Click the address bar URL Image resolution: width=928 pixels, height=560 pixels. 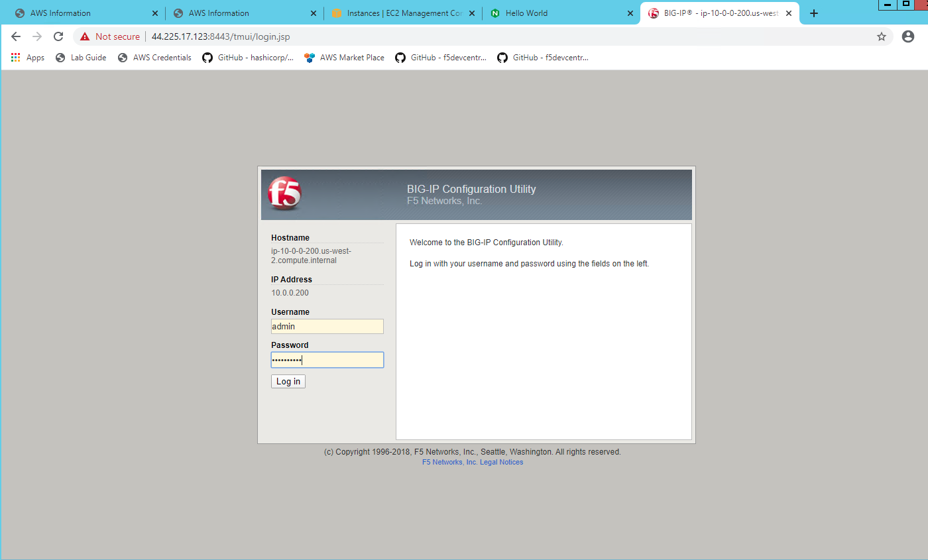[x=221, y=36]
